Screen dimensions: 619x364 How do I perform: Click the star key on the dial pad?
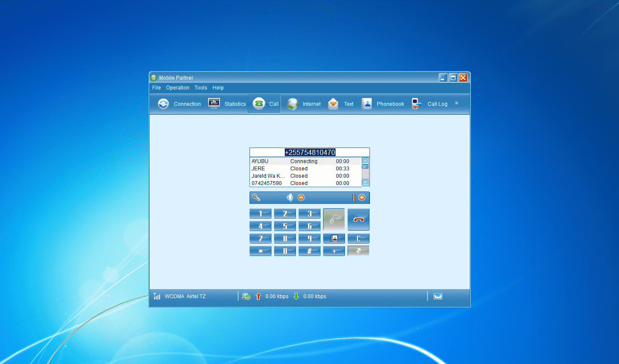(x=260, y=251)
